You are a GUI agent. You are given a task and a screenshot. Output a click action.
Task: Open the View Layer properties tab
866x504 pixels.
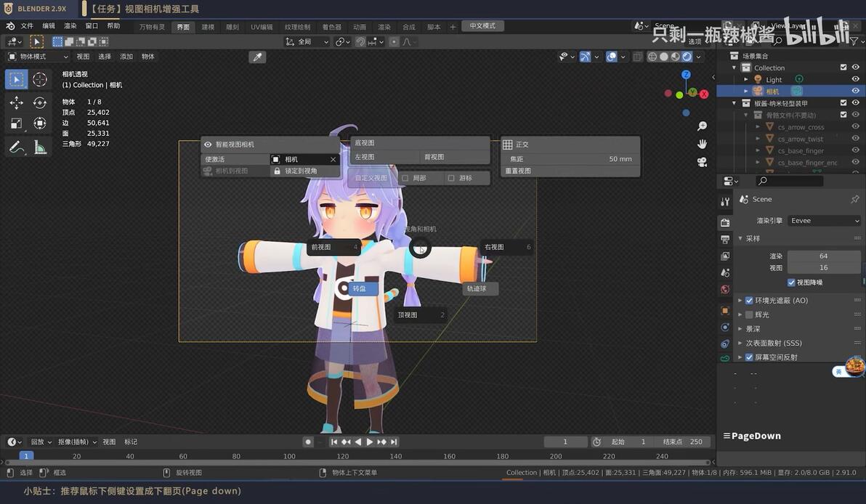tap(725, 256)
